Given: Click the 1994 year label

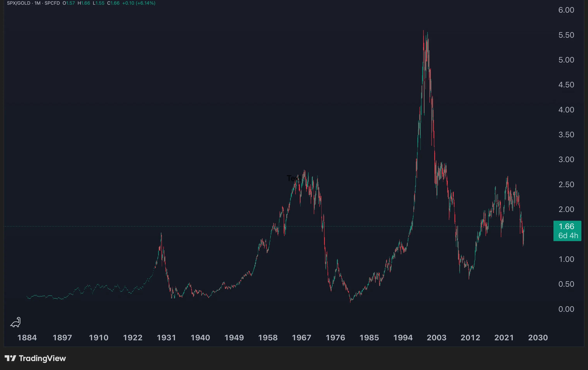Looking at the screenshot, I should 403,338.
